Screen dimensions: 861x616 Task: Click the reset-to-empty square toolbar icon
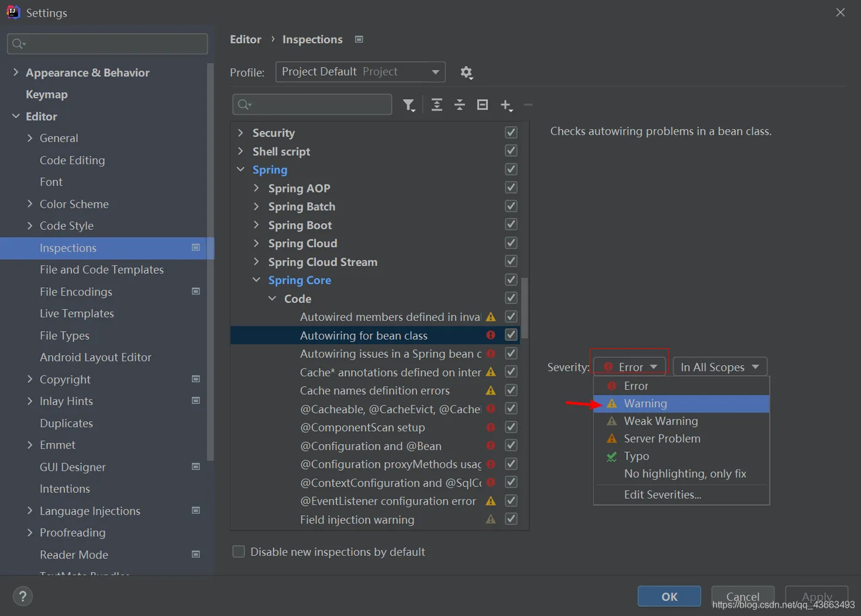(483, 105)
